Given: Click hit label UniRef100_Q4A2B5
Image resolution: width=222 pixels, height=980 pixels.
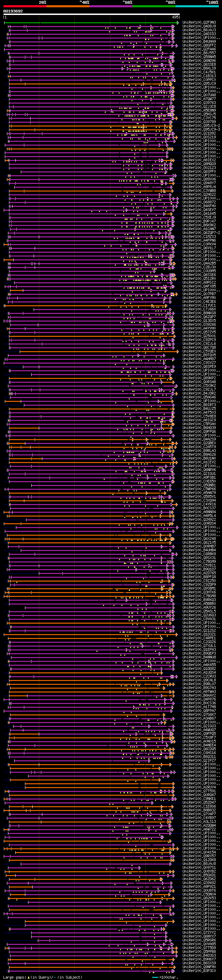Looking at the screenshot, I should pyautogui.click(x=199, y=263).
